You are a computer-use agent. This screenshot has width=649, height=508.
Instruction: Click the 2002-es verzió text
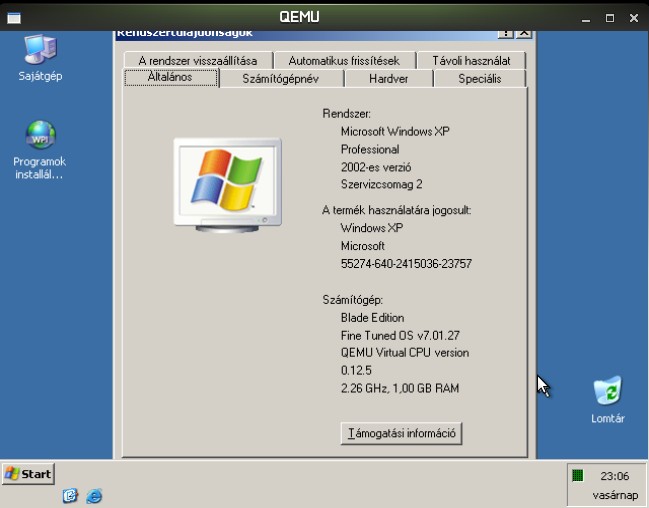tap(375, 167)
